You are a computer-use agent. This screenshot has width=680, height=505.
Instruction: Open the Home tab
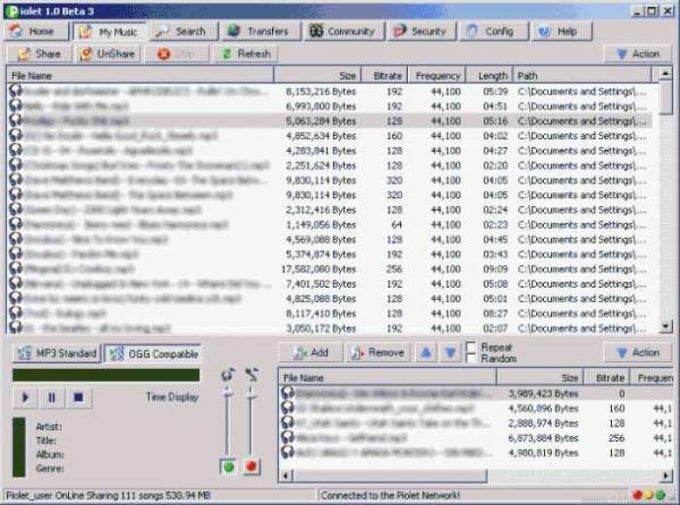36,31
